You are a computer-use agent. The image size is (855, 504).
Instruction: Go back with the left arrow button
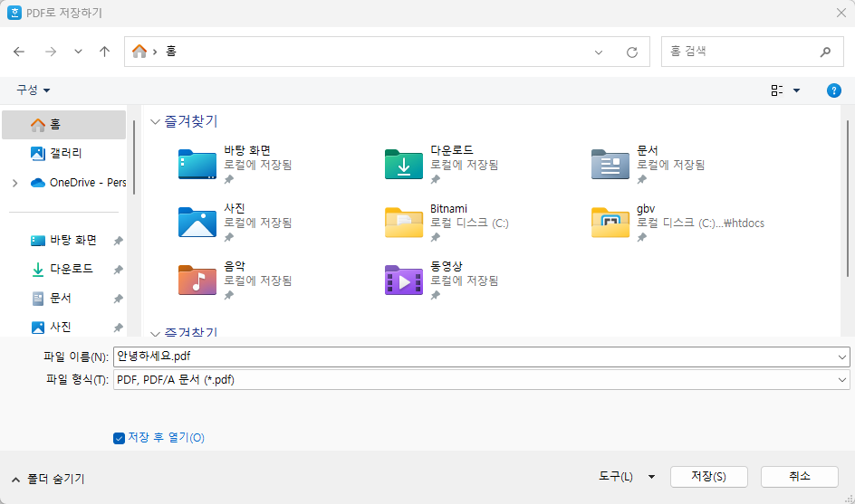[19, 52]
